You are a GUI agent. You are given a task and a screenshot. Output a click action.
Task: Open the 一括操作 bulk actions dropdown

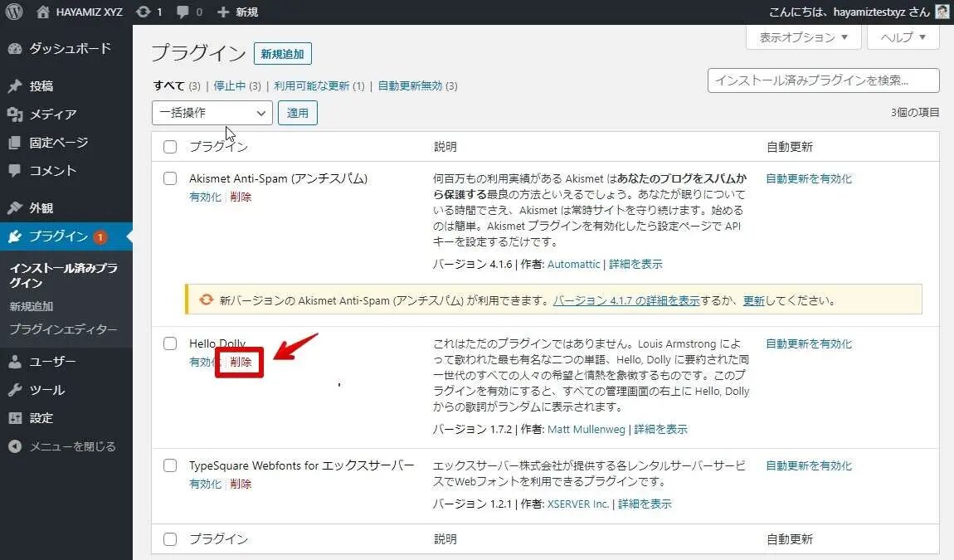[212, 113]
